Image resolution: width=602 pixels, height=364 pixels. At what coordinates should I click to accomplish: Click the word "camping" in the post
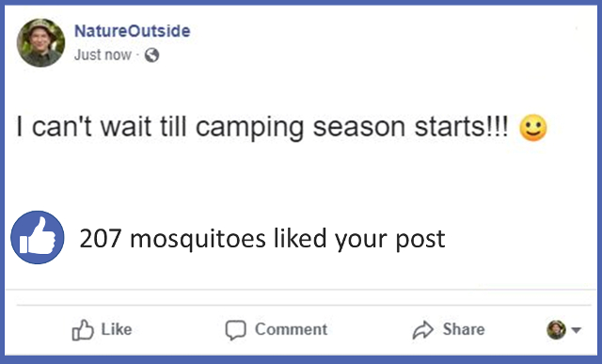click(250, 128)
